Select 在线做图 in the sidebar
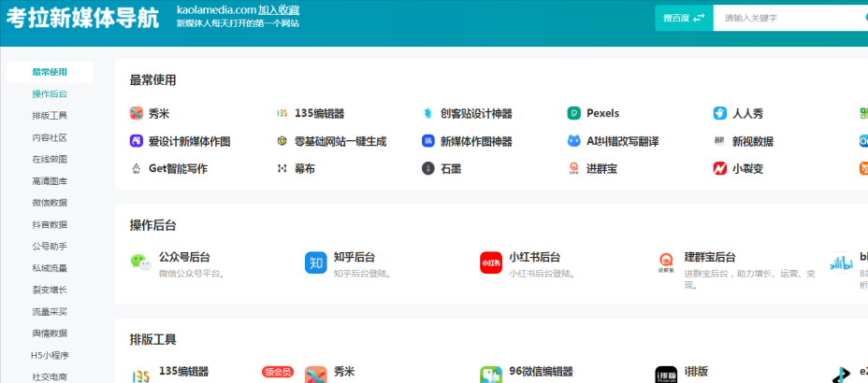This screenshot has height=383, width=868. [x=50, y=159]
